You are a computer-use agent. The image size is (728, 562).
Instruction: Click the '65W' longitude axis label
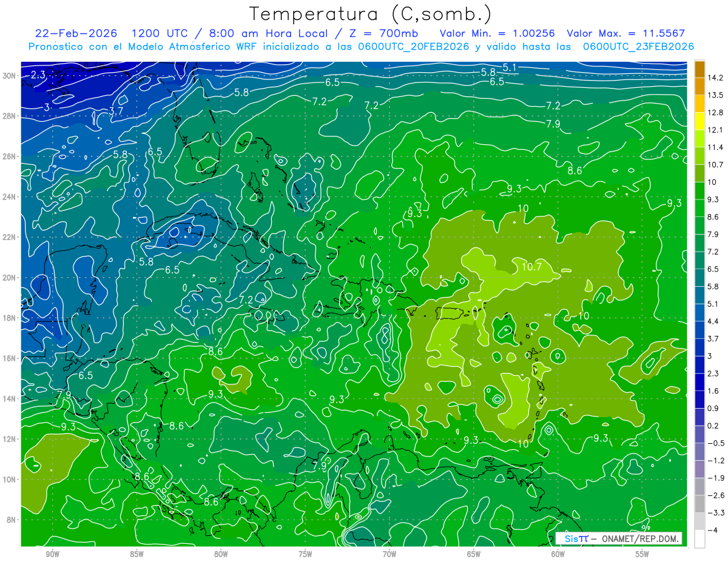coord(474,554)
